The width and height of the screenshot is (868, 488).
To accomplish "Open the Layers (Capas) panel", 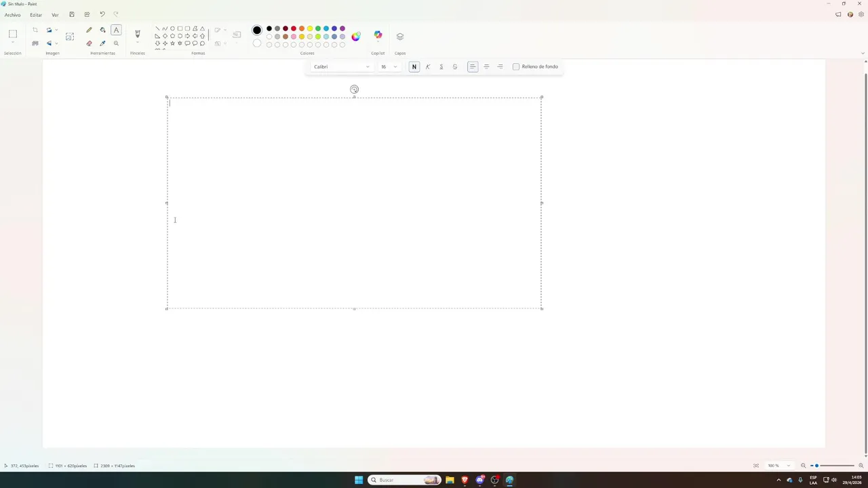I will pos(400,36).
